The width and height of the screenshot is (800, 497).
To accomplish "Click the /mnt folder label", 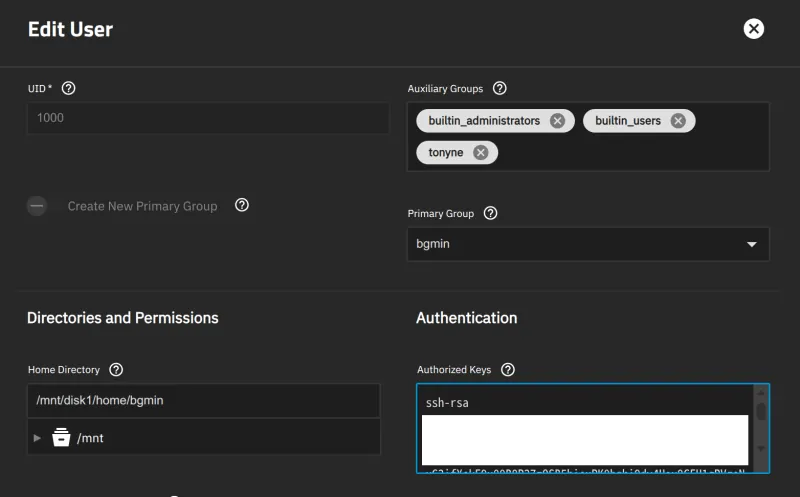I will pos(90,438).
